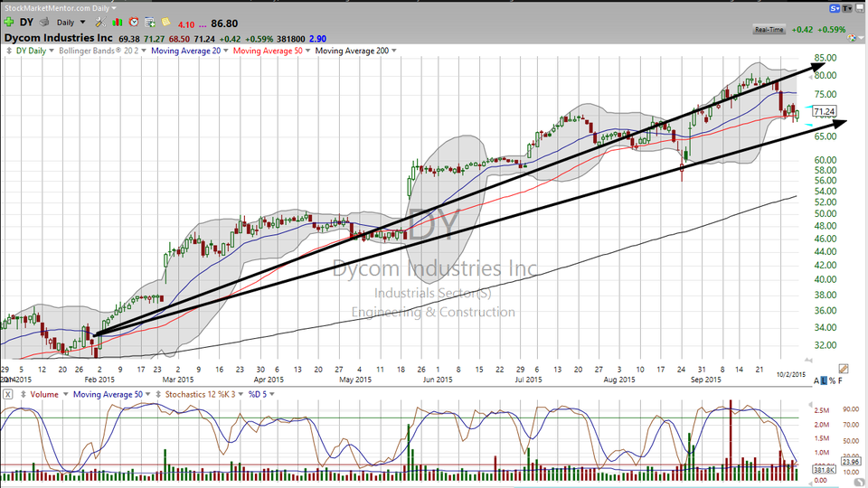Viewport: 868px width, 488px height.
Task: Click the green plus add symbol icon
Action: tap(9, 23)
